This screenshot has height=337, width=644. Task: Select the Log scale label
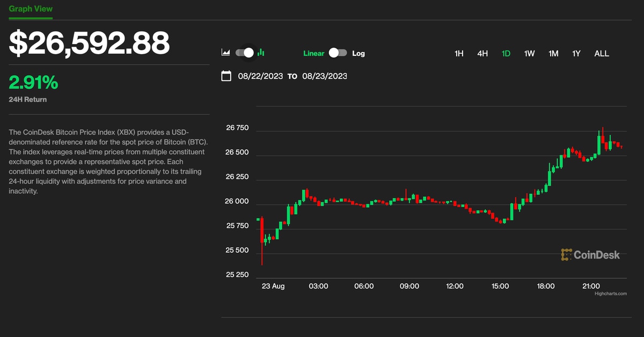(358, 53)
